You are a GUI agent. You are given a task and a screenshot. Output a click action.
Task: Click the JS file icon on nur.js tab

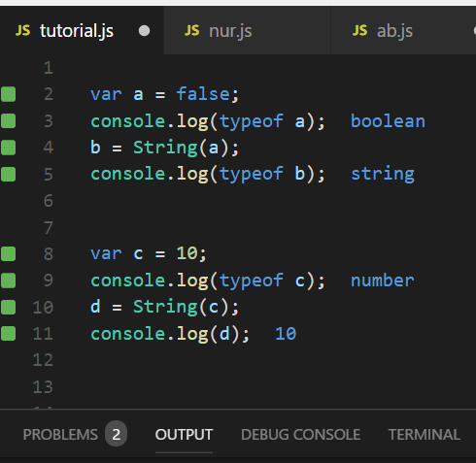tap(191, 31)
